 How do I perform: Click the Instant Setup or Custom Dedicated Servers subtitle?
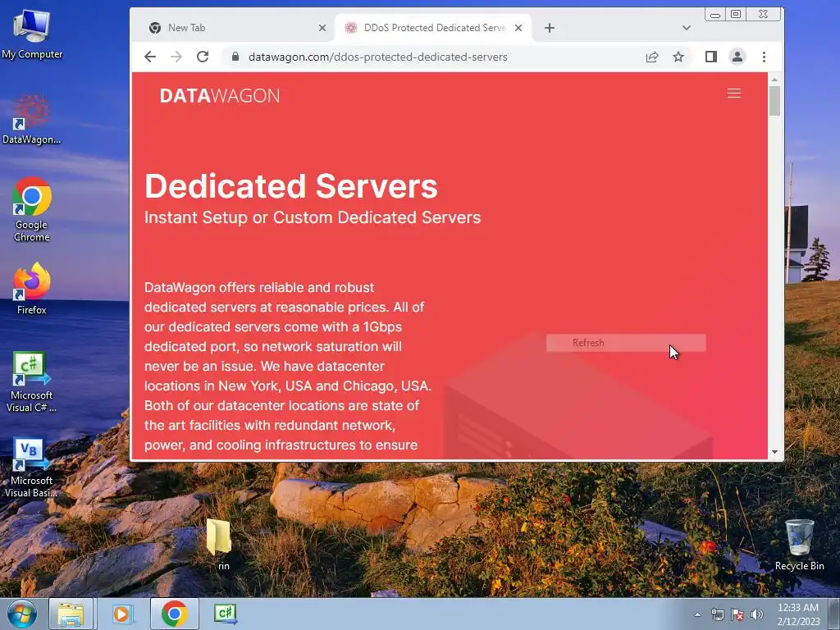pyautogui.click(x=313, y=217)
